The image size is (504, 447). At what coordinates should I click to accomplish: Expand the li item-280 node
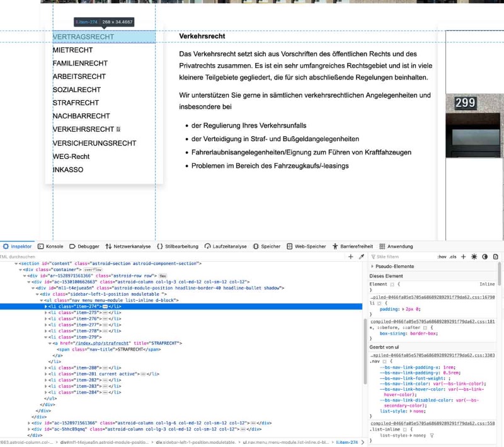(x=45, y=368)
